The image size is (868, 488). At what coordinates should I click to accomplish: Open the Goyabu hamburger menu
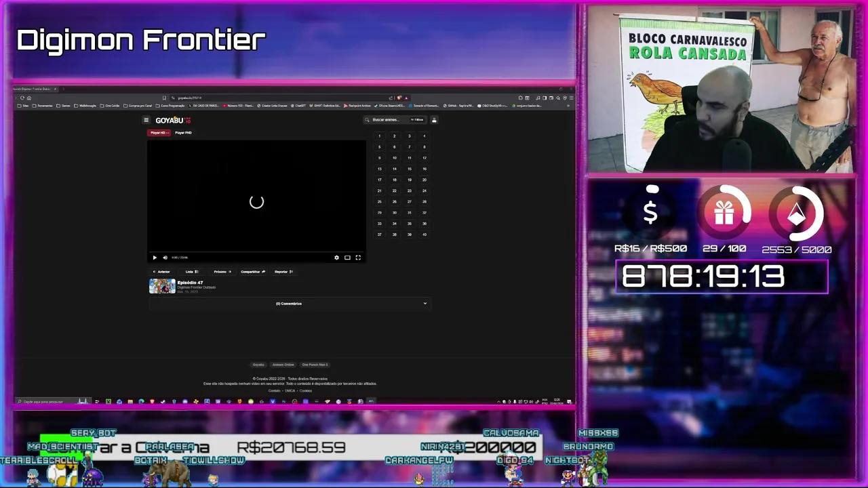(146, 120)
